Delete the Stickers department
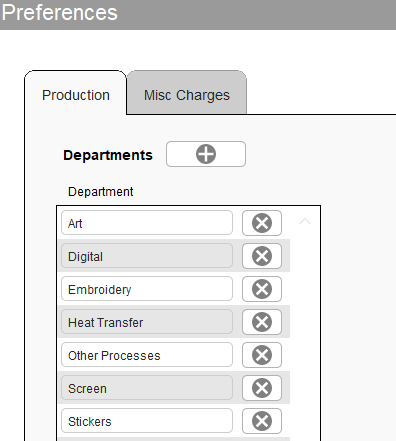 click(x=262, y=421)
